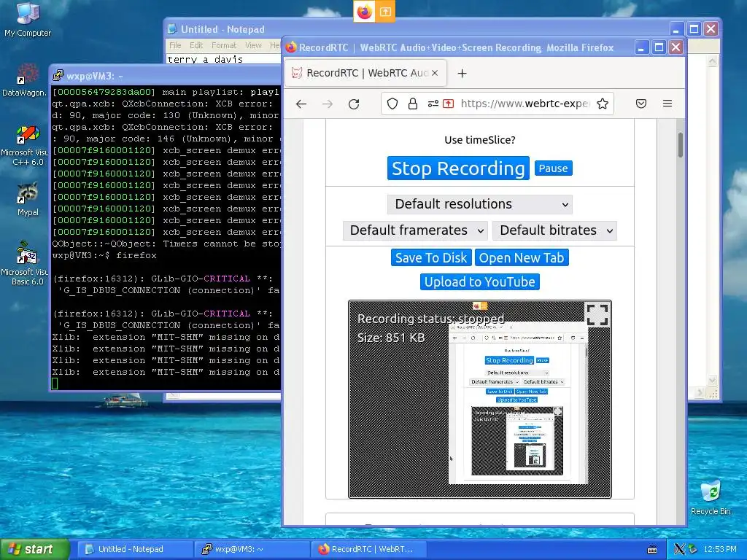Open the DataWagon desktop shortcut
The height and width of the screenshot is (560, 747).
(x=25, y=80)
